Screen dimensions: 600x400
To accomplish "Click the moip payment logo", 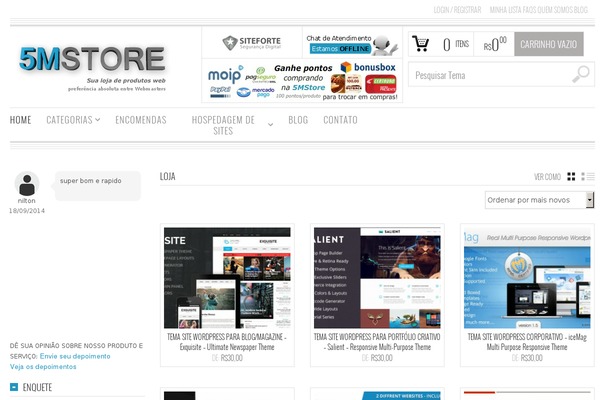I will coord(225,74).
